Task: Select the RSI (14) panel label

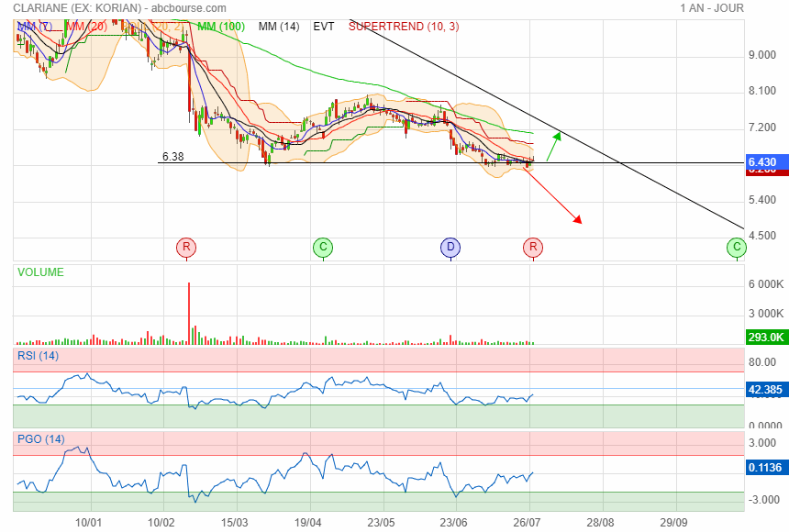Action: [39, 356]
